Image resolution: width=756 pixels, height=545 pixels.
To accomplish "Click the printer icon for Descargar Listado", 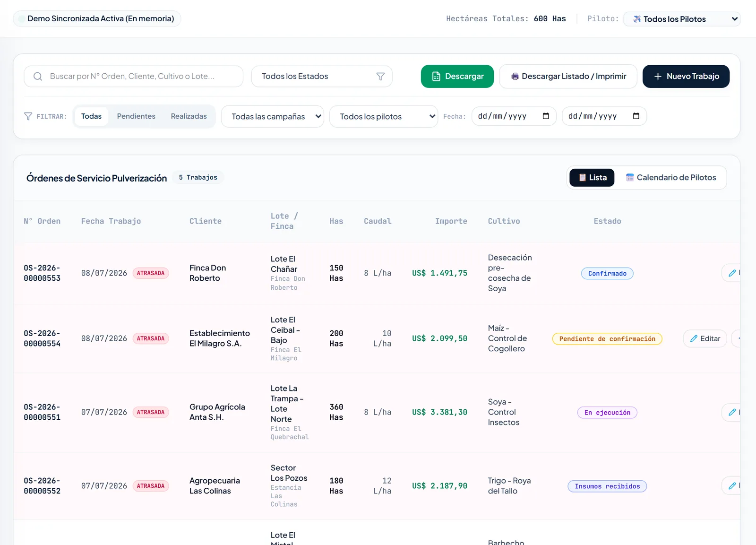I will [515, 77].
